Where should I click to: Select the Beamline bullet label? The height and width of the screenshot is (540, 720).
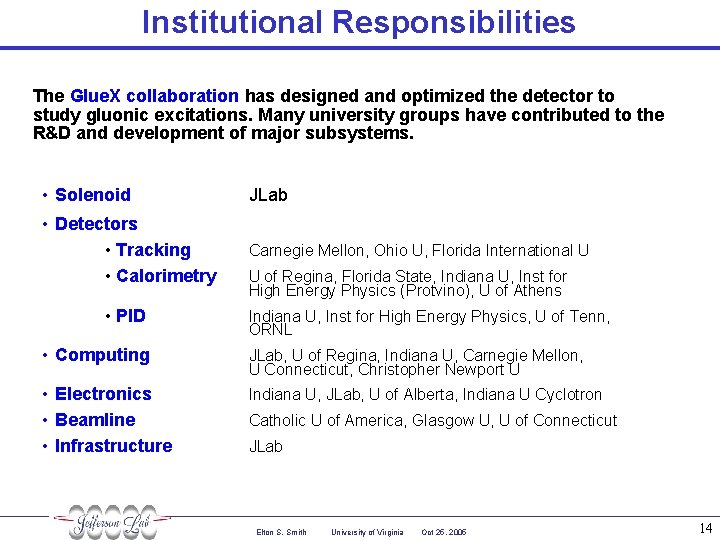pyautogui.click(x=95, y=420)
